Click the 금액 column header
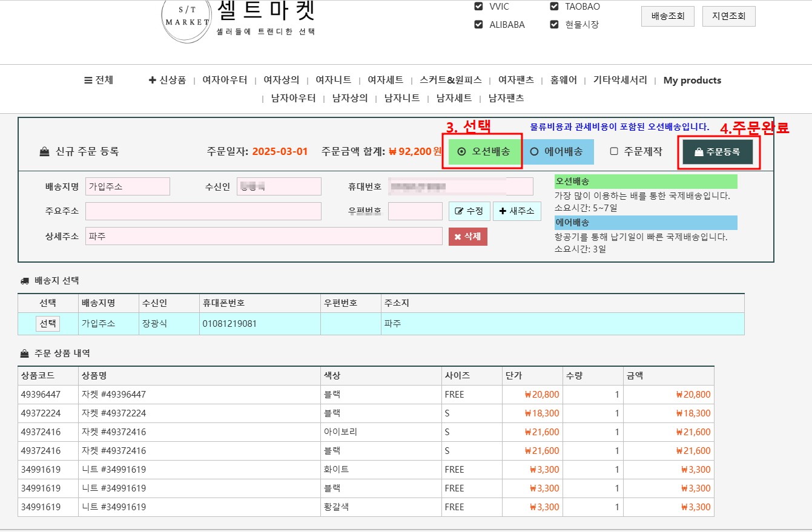Image resolution: width=812 pixels, height=532 pixels. point(669,376)
